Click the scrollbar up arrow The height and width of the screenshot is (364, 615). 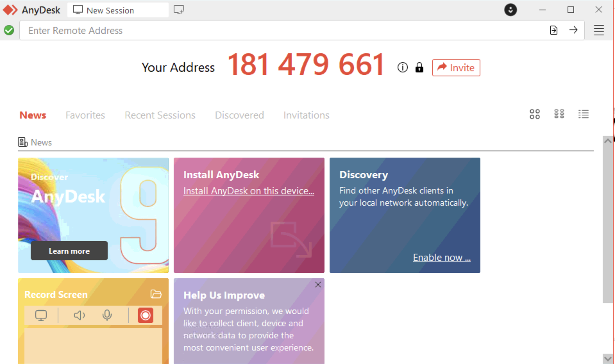(608, 141)
